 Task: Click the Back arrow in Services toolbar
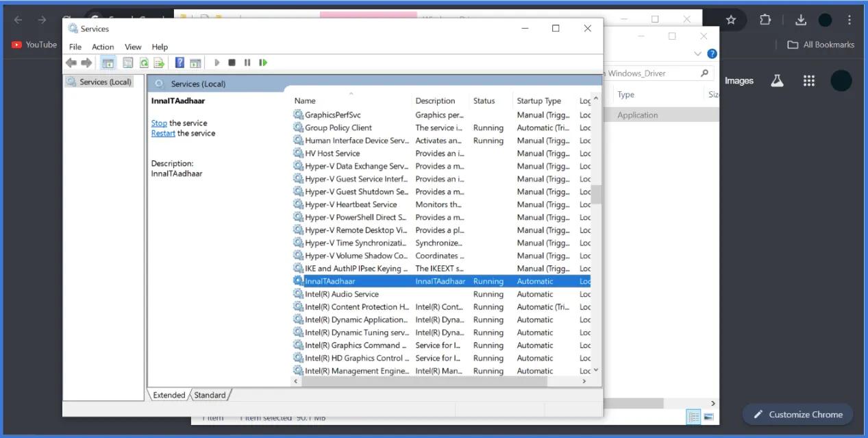pos(71,63)
